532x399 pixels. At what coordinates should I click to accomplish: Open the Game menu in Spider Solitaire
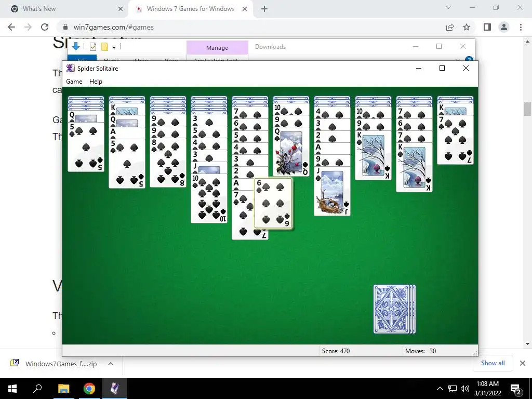coord(74,82)
